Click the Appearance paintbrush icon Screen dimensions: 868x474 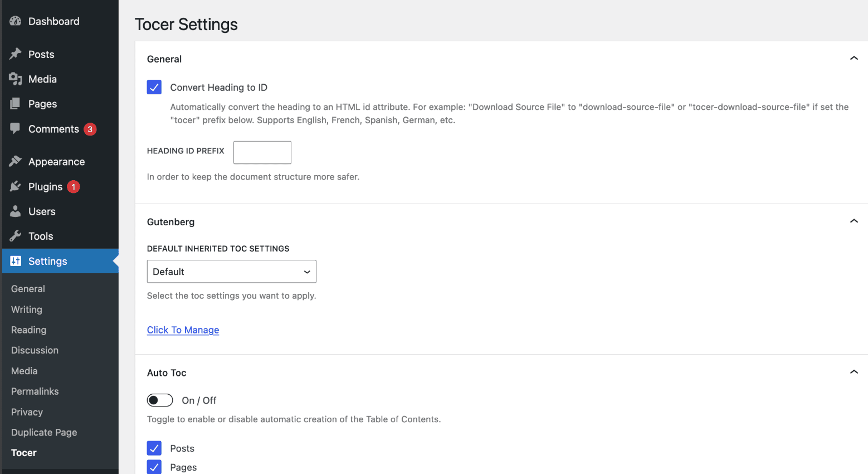[x=15, y=162]
